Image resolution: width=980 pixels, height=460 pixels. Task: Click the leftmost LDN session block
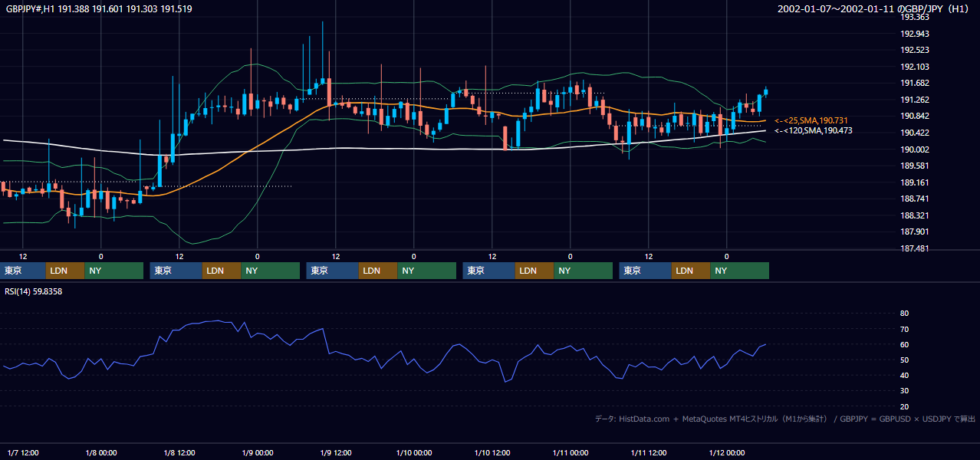65,271
